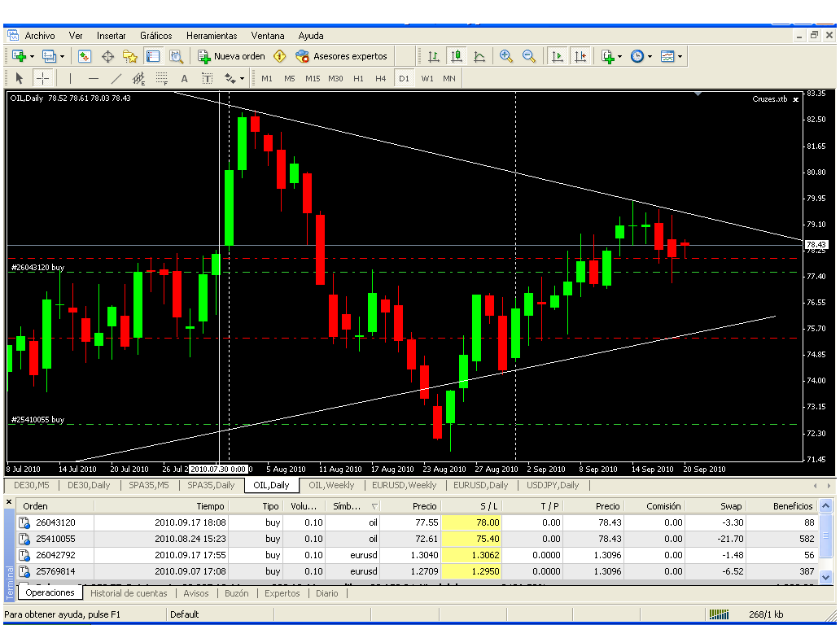Click the zoom in magnifier
This screenshot has width=840, height=625.
505,56
